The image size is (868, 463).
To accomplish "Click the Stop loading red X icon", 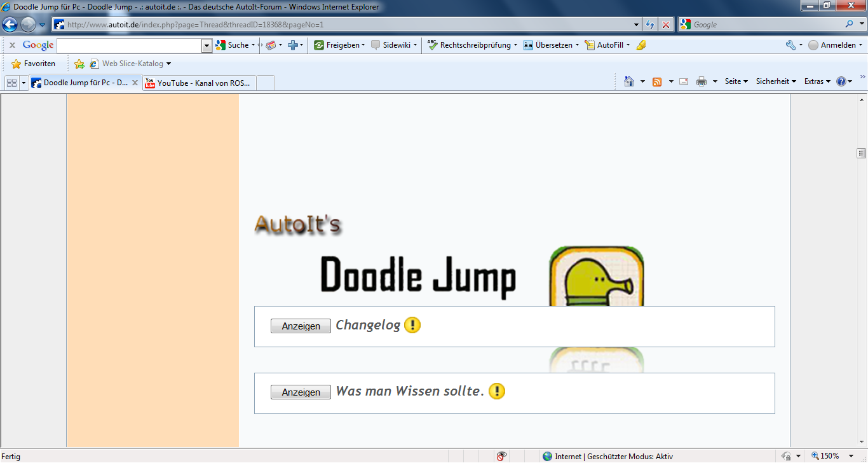I will 665,25.
